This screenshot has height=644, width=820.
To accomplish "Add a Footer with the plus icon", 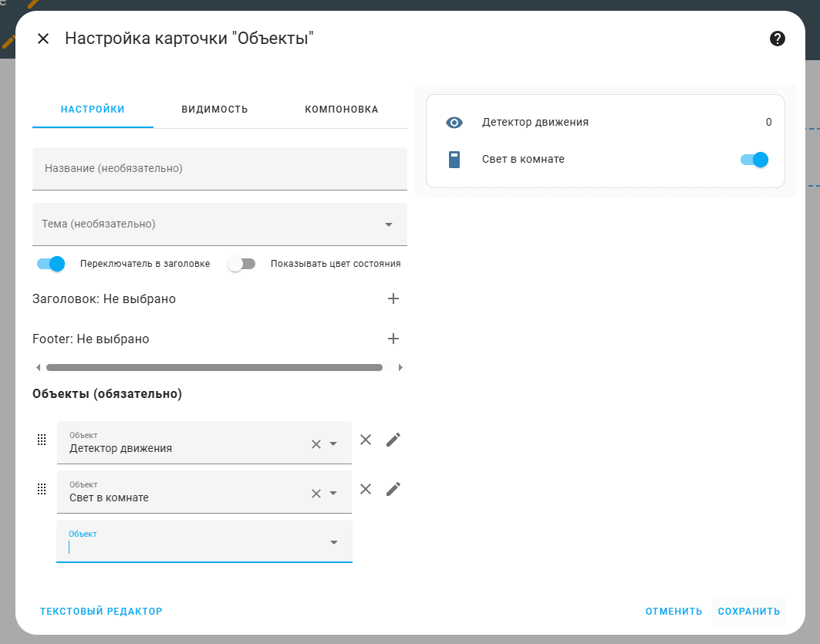I will click(x=393, y=339).
